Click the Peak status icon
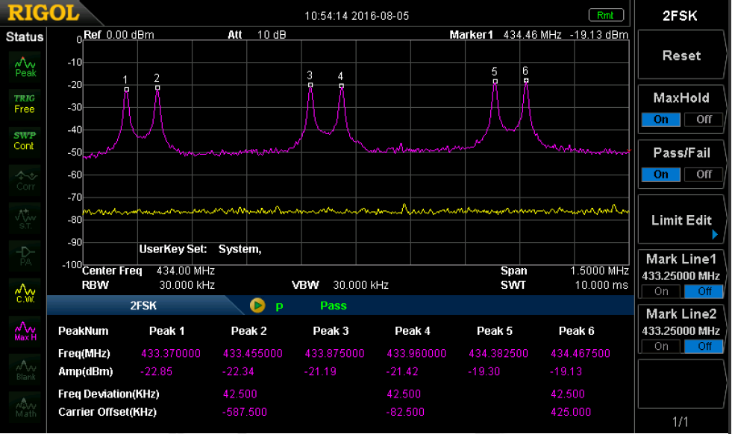The image size is (732, 434). point(25,66)
